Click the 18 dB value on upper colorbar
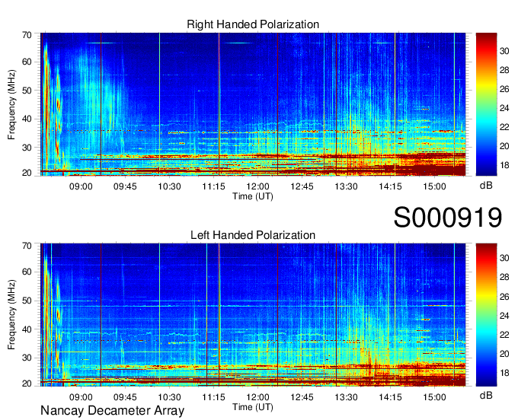Screen dimensions: 518x420 504,165
